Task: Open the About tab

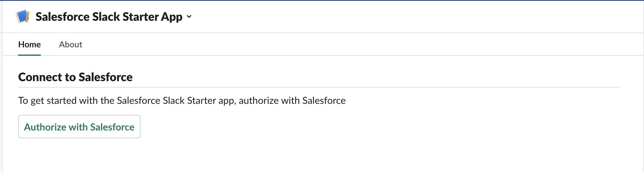Action: pos(71,44)
